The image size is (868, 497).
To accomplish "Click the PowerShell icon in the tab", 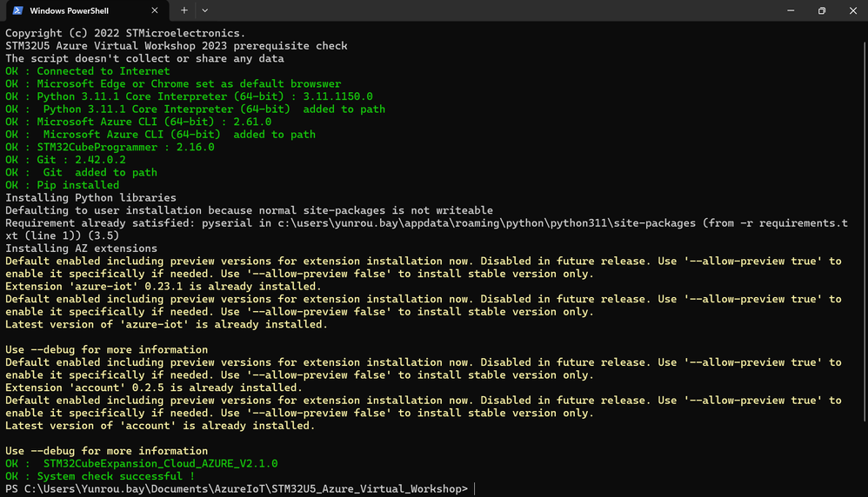I will 17,11.
